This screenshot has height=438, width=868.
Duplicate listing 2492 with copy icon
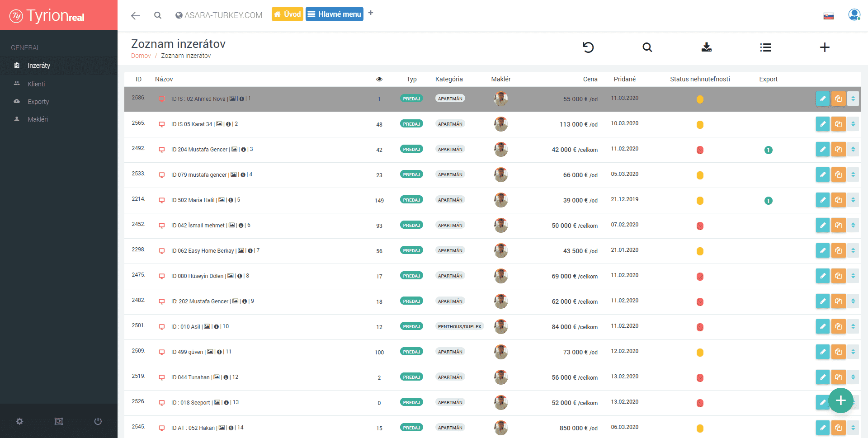[838, 150]
